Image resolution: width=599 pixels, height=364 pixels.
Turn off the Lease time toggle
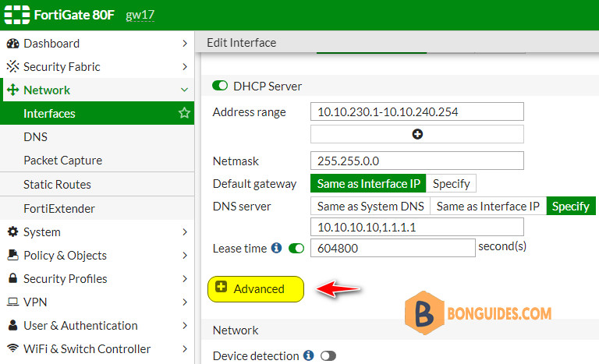tap(296, 249)
